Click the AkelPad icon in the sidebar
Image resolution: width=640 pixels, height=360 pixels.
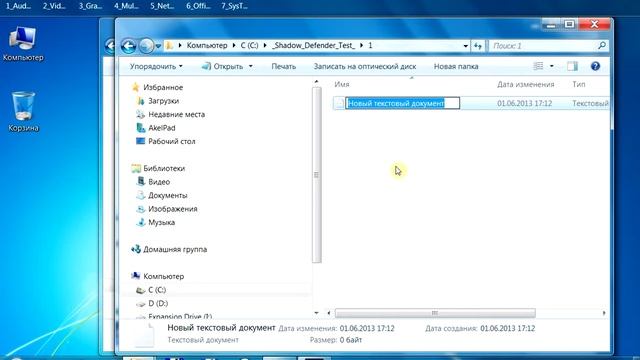[141, 128]
